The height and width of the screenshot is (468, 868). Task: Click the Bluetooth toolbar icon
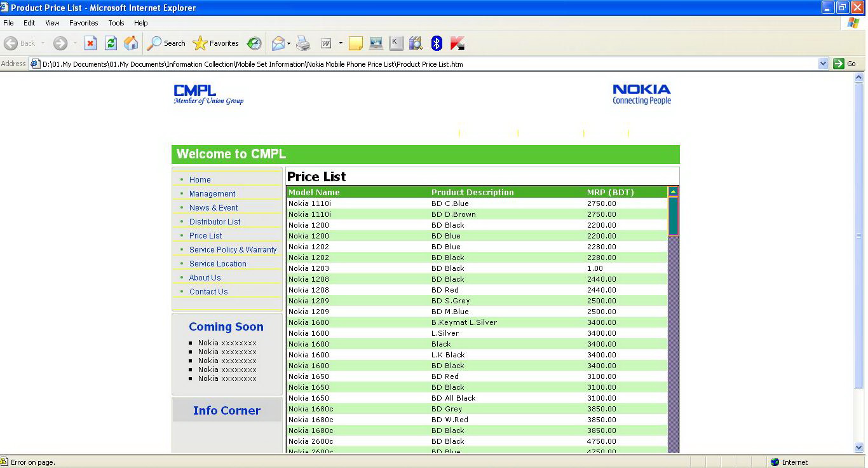click(437, 43)
